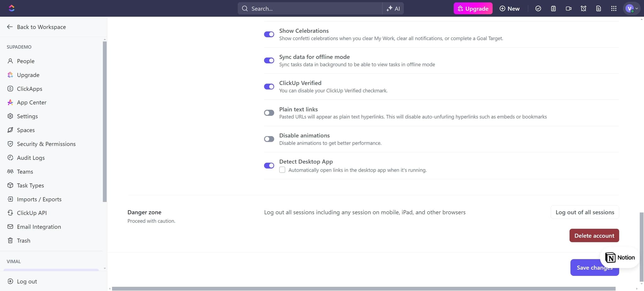
Task: Open the notepad icon in the top bar
Action: click(x=553, y=8)
